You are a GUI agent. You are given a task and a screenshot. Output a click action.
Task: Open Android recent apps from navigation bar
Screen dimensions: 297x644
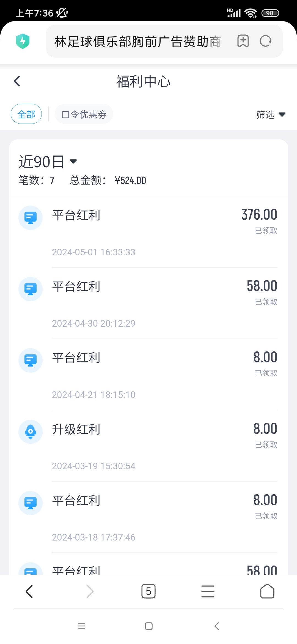(x=81, y=626)
